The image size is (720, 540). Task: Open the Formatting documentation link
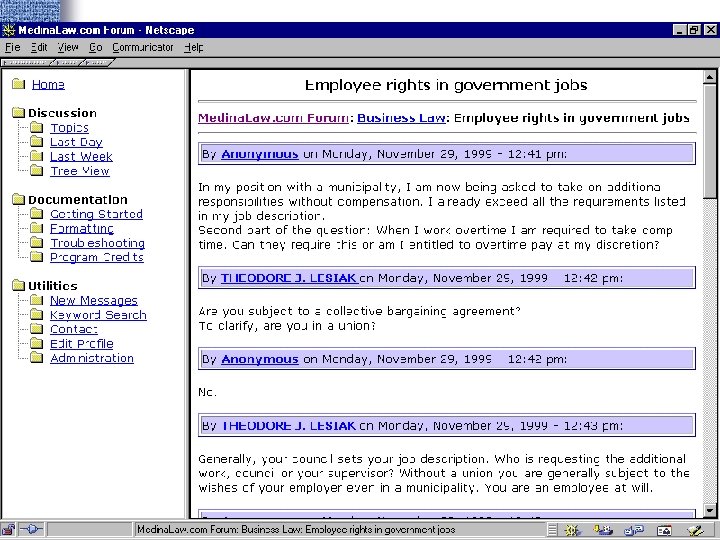coord(82,228)
